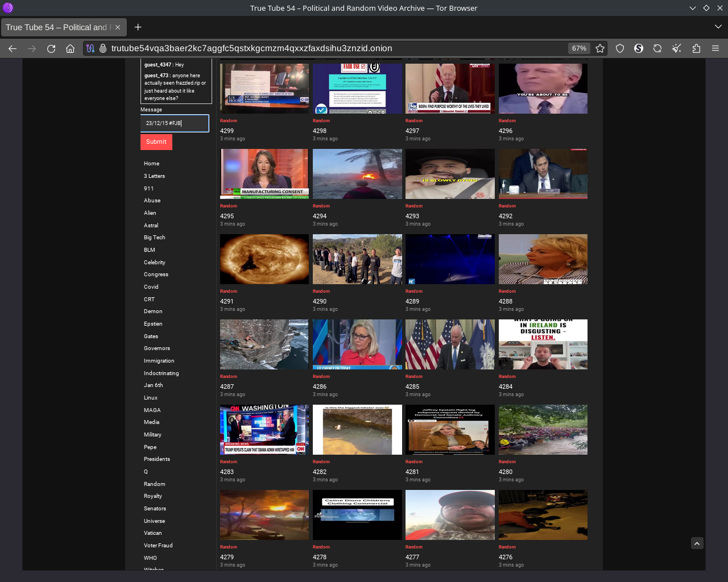Play video 4295 Manufacturing Consent thumbnail
Viewport: 728px width, 582px height.
[264, 174]
